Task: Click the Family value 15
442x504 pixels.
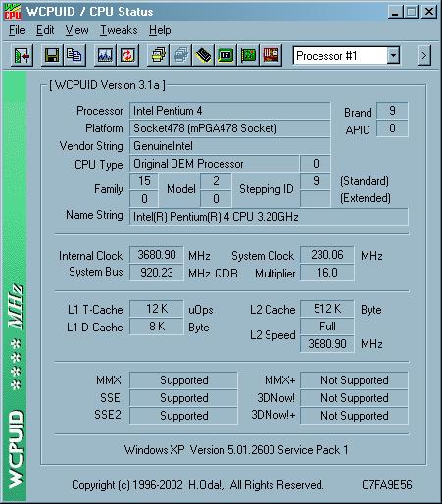Action: click(144, 181)
